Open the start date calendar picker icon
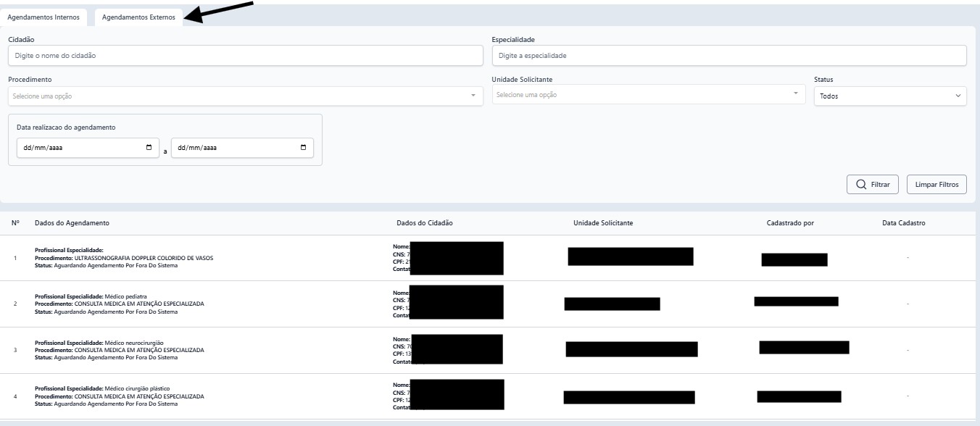980x426 pixels. [x=149, y=148]
